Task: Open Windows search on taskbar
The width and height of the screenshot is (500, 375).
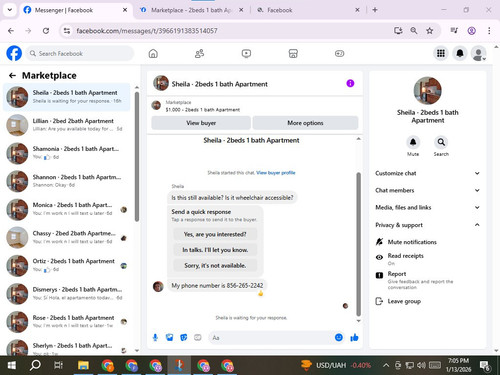Action: click(35, 366)
